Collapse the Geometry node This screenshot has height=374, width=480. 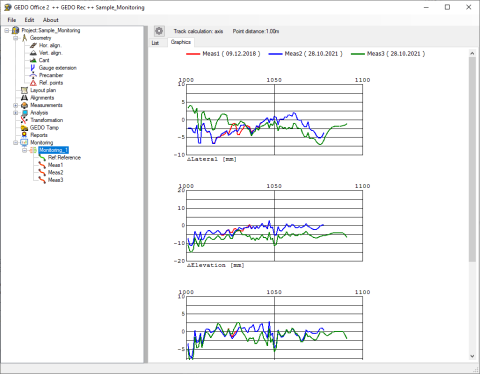[15, 38]
